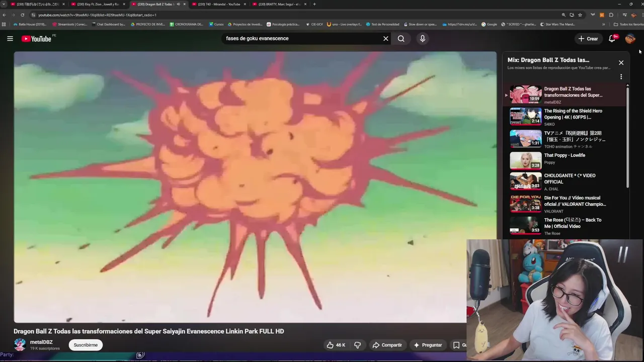Click the Mix: Dragon Ball Z Todas las... title
644x362 pixels.
point(548,60)
